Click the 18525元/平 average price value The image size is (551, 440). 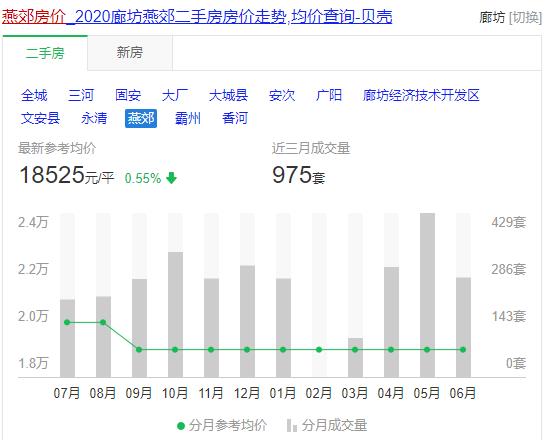pos(66,175)
